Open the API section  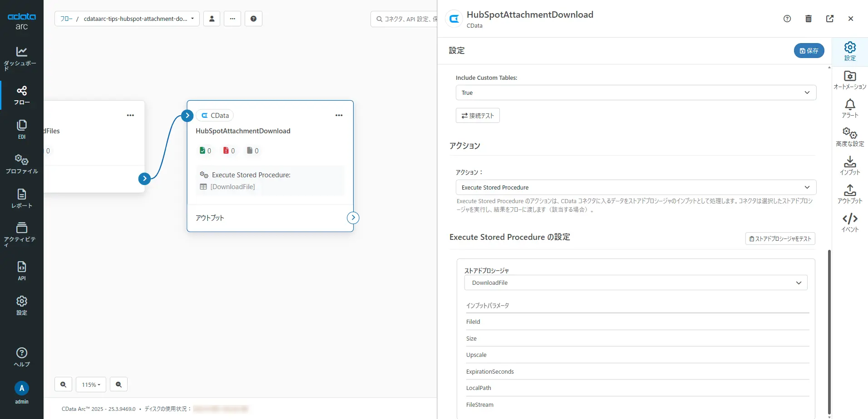(x=21, y=269)
